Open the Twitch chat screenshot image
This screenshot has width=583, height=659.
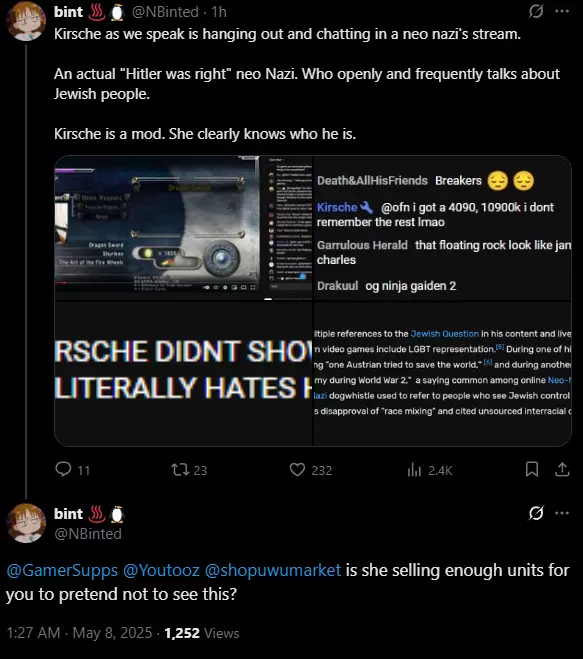[x=443, y=228]
